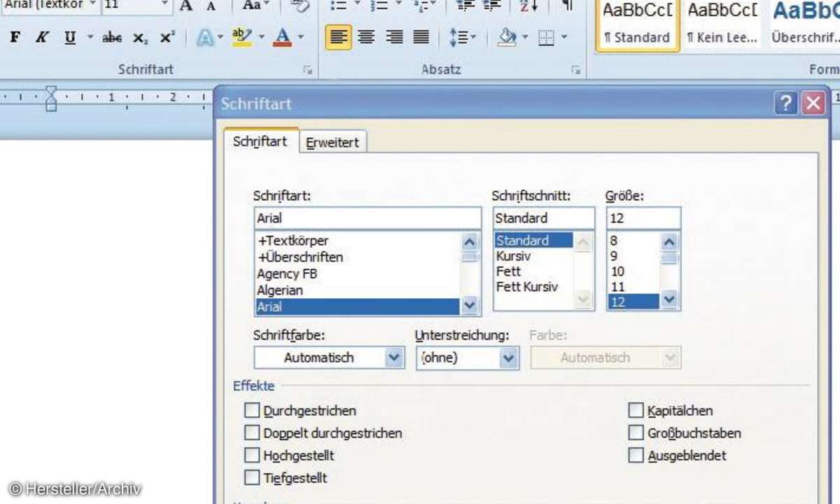Expand line spacing arrow in ribbon
Screen dimensions: 840x504
pos(473,37)
